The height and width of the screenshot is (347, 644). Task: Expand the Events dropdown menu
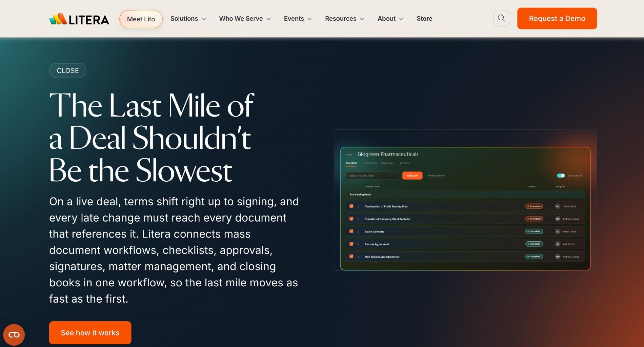tap(298, 19)
